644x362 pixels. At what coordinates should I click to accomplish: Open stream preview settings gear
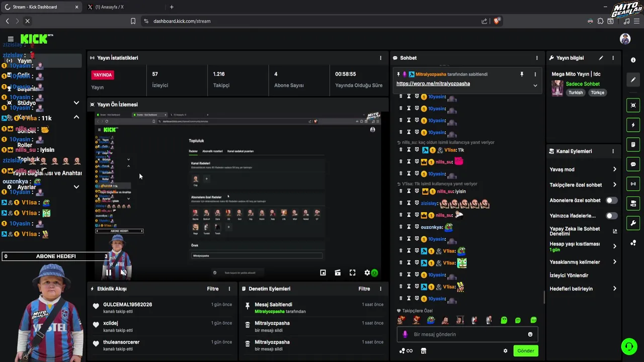click(367, 273)
